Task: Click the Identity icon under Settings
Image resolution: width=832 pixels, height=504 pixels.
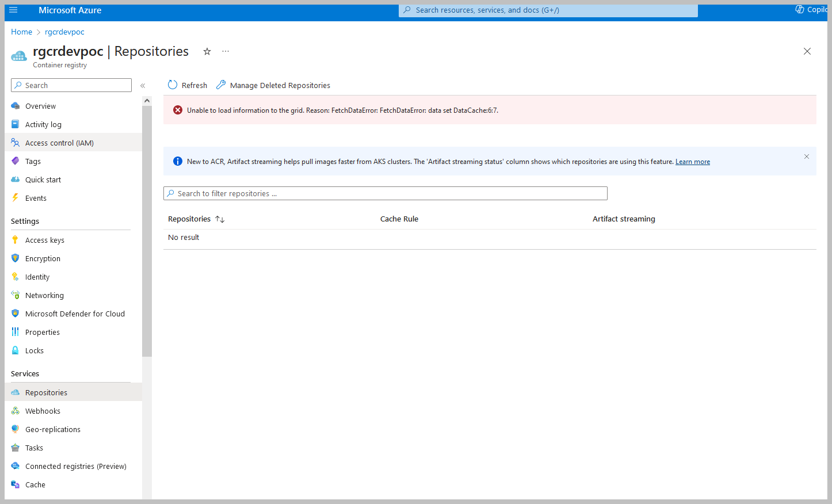Action: tap(16, 277)
